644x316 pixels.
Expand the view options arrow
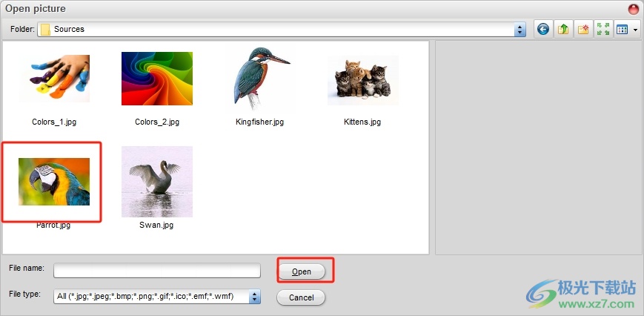tap(636, 30)
